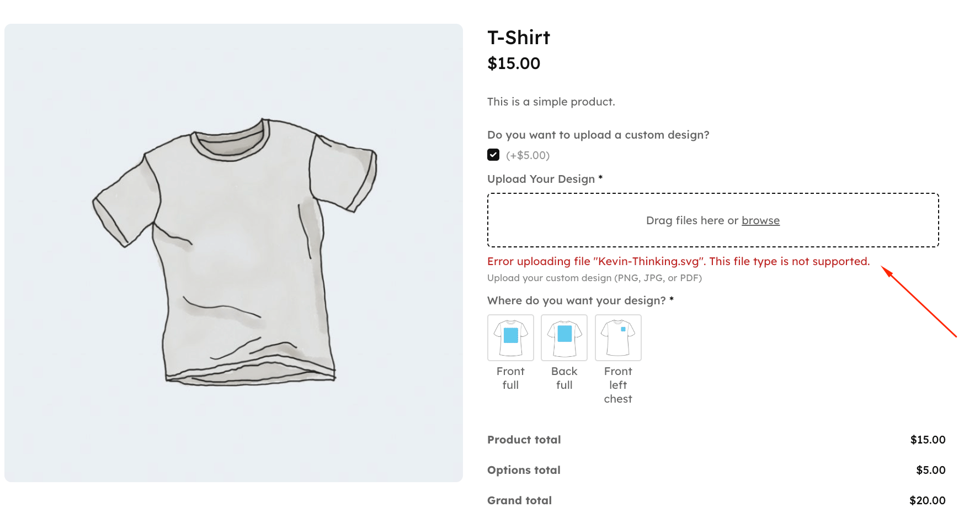The height and width of the screenshot is (528, 980).
Task: Click the Grand total $20.00 amount
Action: [x=927, y=500]
